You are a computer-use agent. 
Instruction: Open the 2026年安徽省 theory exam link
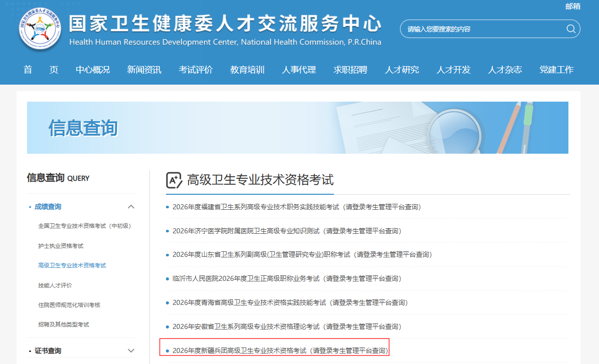[287, 326]
